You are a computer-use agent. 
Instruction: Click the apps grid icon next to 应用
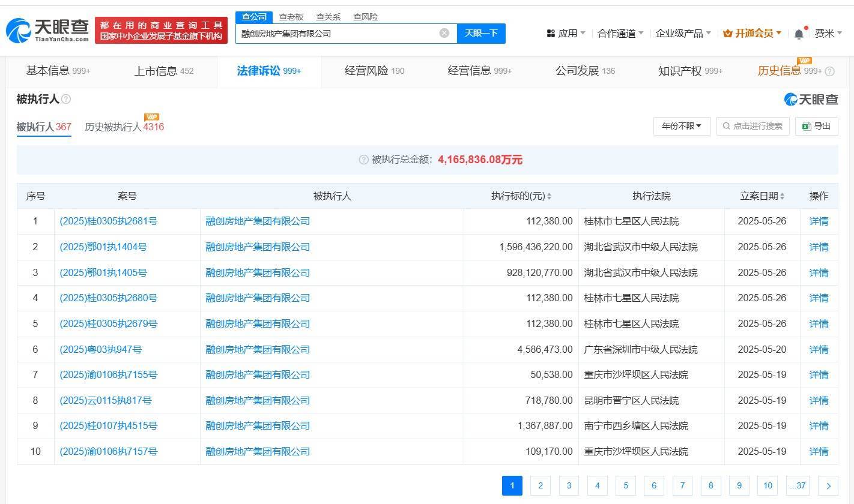point(551,34)
